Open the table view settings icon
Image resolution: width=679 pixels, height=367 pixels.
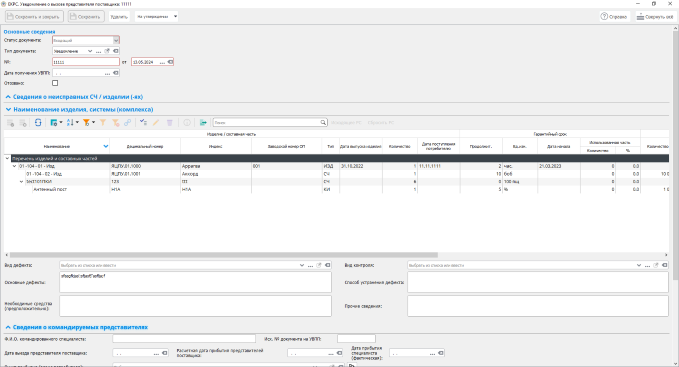55,123
